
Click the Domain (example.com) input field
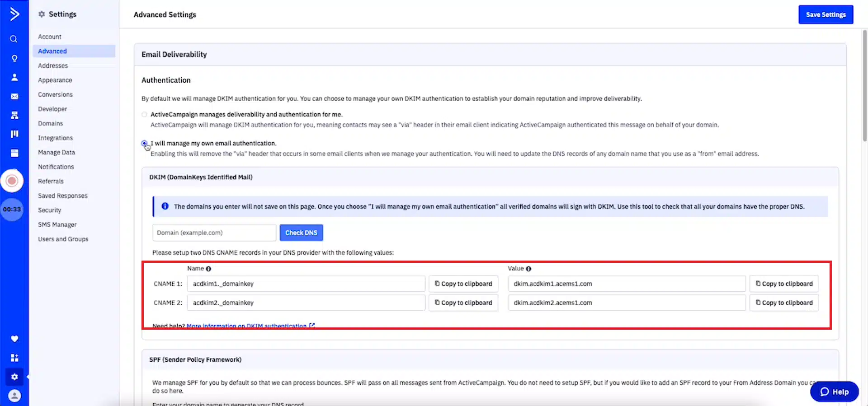click(x=214, y=233)
